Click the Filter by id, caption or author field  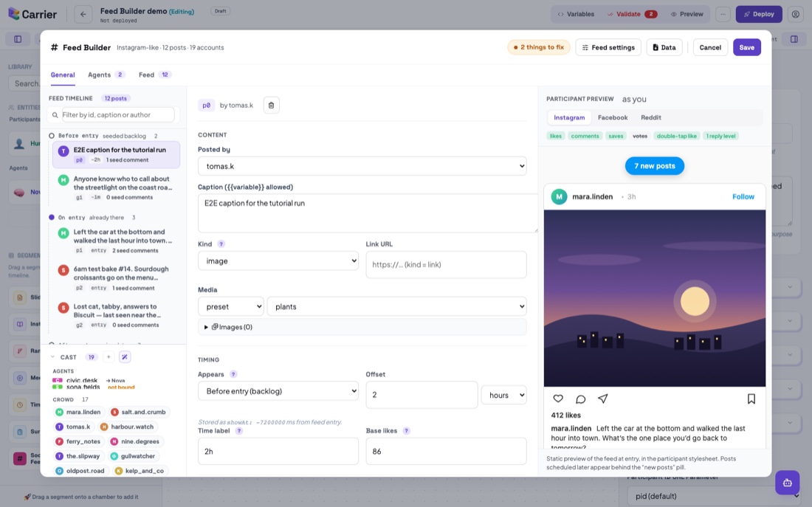click(117, 115)
